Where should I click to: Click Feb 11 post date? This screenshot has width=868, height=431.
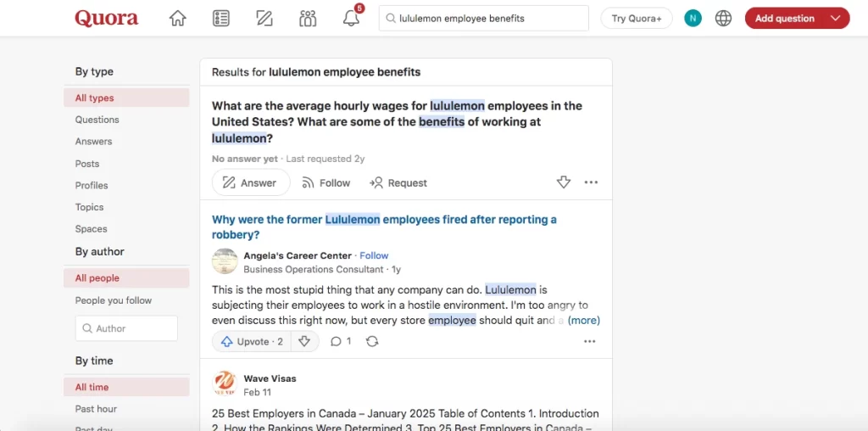[x=258, y=392]
